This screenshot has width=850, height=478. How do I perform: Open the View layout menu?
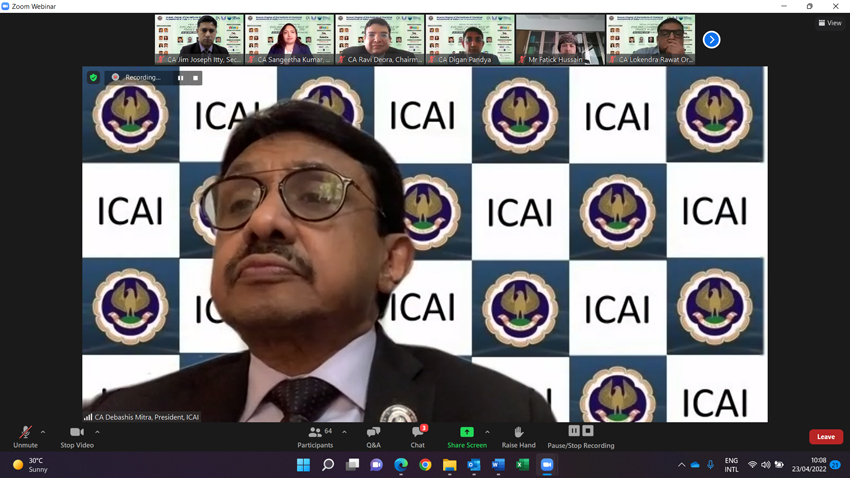[830, 23]
